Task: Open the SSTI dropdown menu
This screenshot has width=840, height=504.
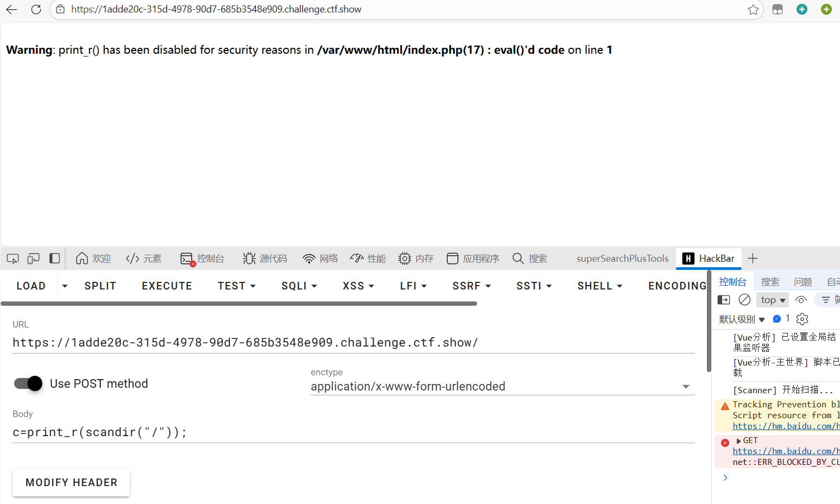Action: tap(534, 286)
